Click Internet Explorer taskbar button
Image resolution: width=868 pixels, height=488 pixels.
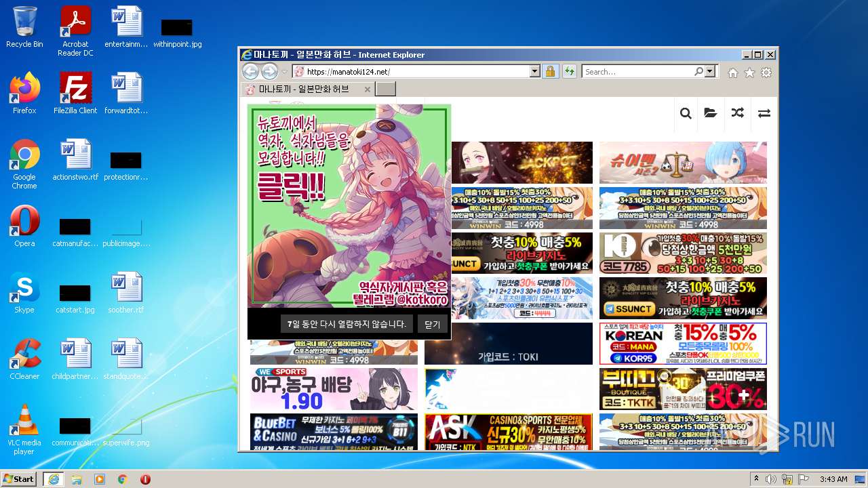point(53,479)
